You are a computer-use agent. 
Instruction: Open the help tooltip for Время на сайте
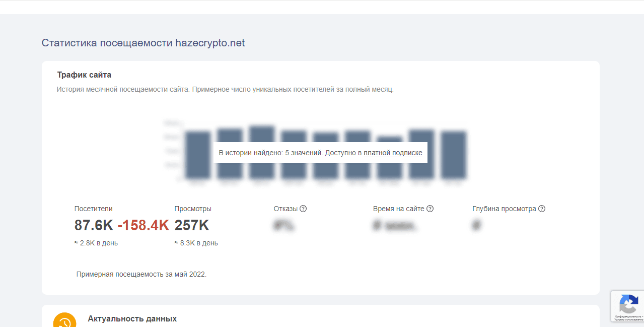click(430, 209)
